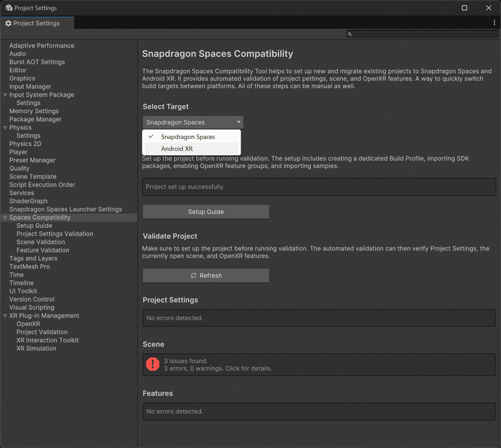Open TextMesh Pro settings
The height and width of the screenshot is (448, 501).
pos(29,267)
